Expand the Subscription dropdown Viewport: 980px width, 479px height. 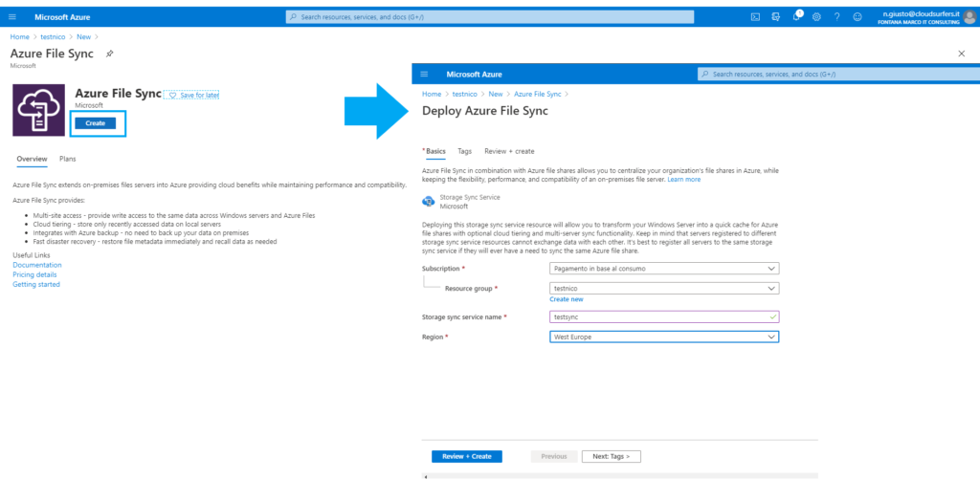coord(664,269)
